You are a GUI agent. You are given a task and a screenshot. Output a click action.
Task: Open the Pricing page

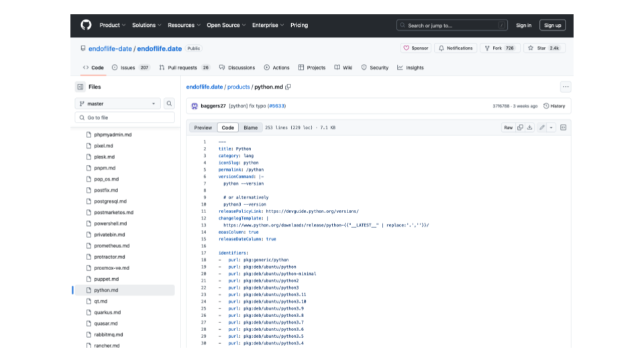pyautogui.click(x=299, y=25)
